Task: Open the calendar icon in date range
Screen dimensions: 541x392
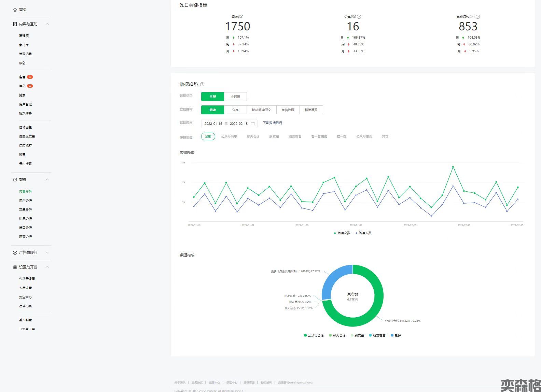Action: [253, 124]
